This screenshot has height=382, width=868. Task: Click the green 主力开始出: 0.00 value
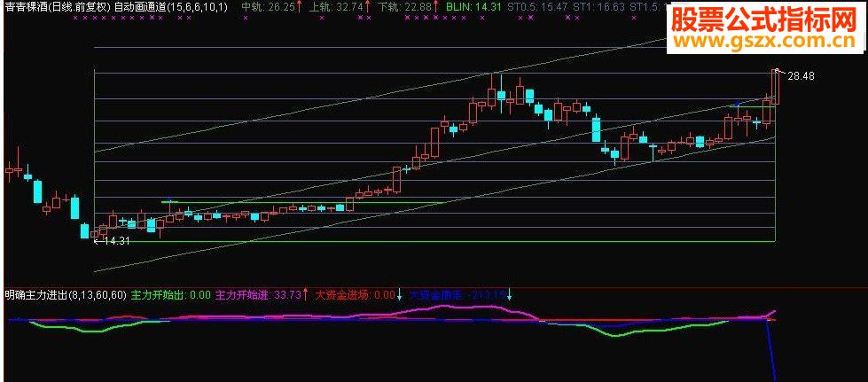[x=170, y=295]
